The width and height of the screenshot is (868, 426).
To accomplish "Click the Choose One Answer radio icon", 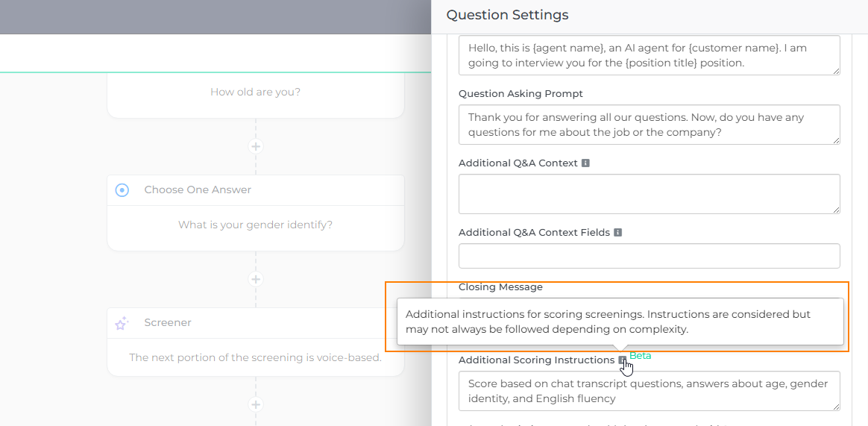I will point(122,190).
